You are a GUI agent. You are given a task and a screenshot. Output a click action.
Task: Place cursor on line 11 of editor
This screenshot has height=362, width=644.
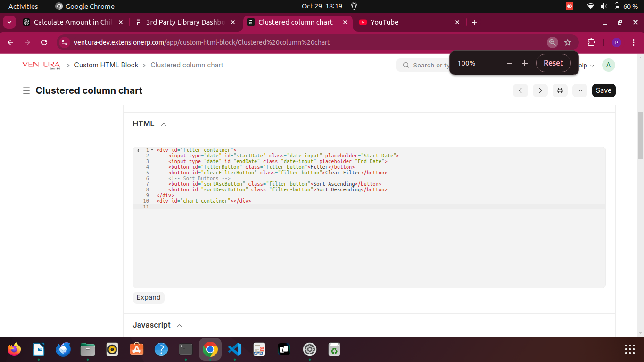click(x=380, y=206)
